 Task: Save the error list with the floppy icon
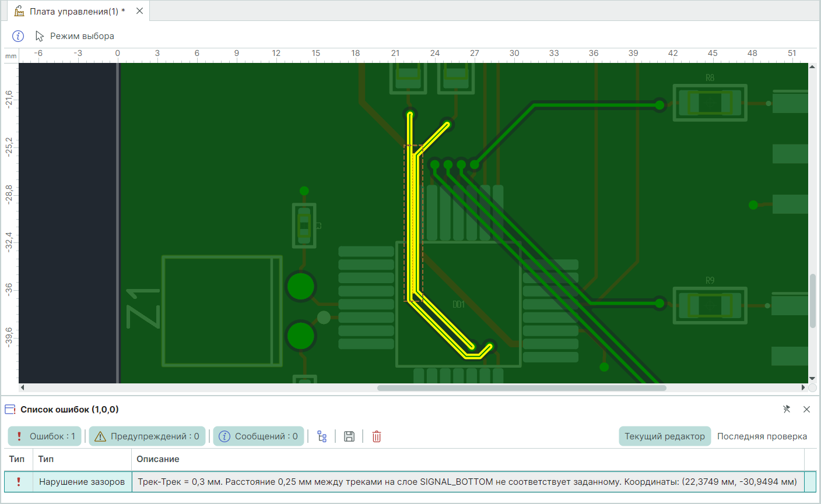pos(349,436)
